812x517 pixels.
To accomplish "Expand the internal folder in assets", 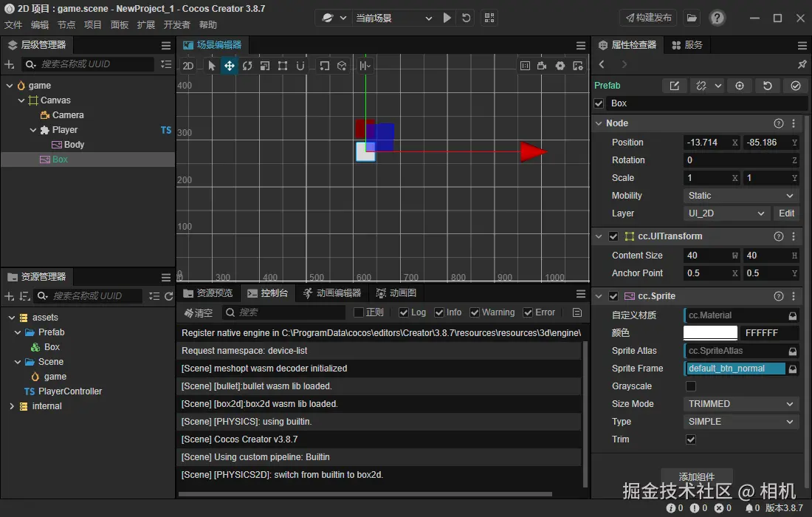I will click(x=11, y=406).
